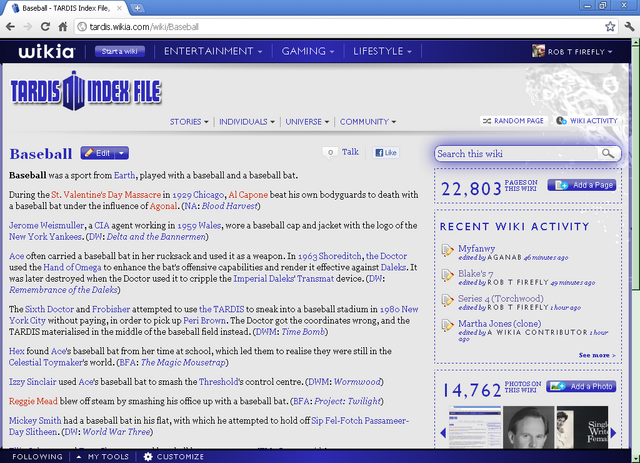This screenshot has height=463, width=640.
Task: Click Add a Photo button
Action: (x=581, y=386)
